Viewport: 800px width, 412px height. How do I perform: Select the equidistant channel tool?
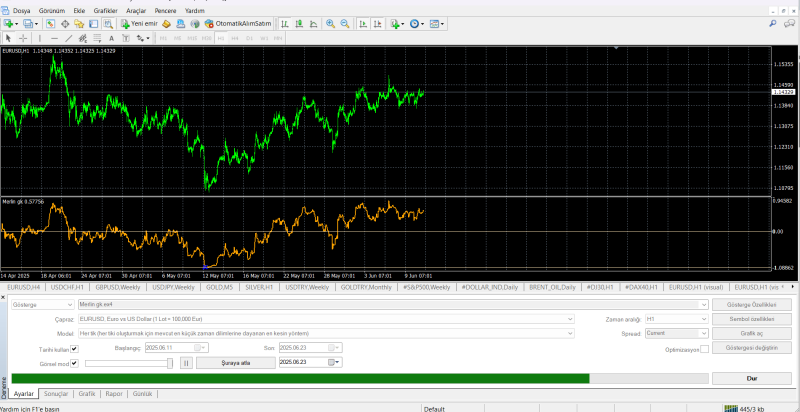tap(83, 38)
